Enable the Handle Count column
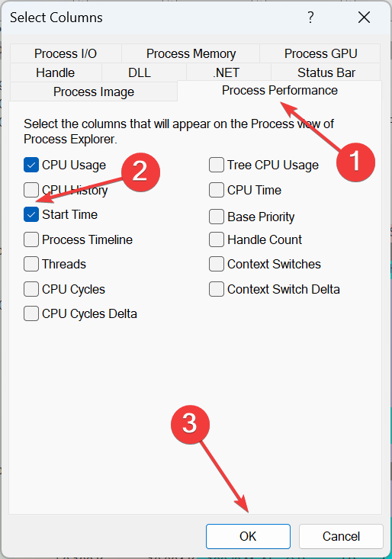Image resolution: width=392 pixels, height=559 pixels. [x=217, y=239]
